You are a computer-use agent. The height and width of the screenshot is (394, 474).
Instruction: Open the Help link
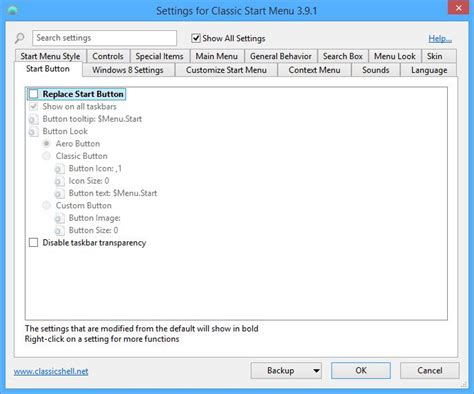[440, 39]
